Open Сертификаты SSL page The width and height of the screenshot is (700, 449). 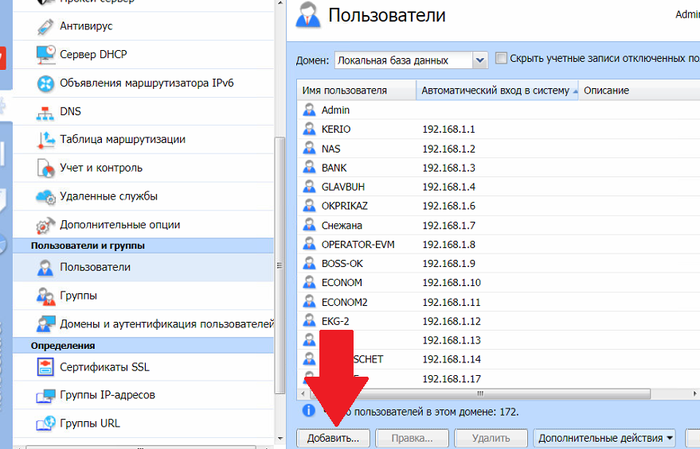pos(104,367)
